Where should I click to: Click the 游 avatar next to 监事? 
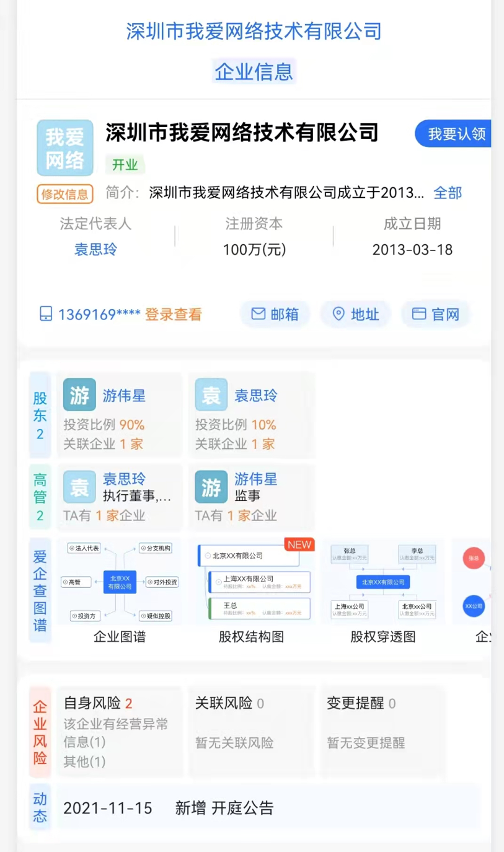(x=210, y=487)
